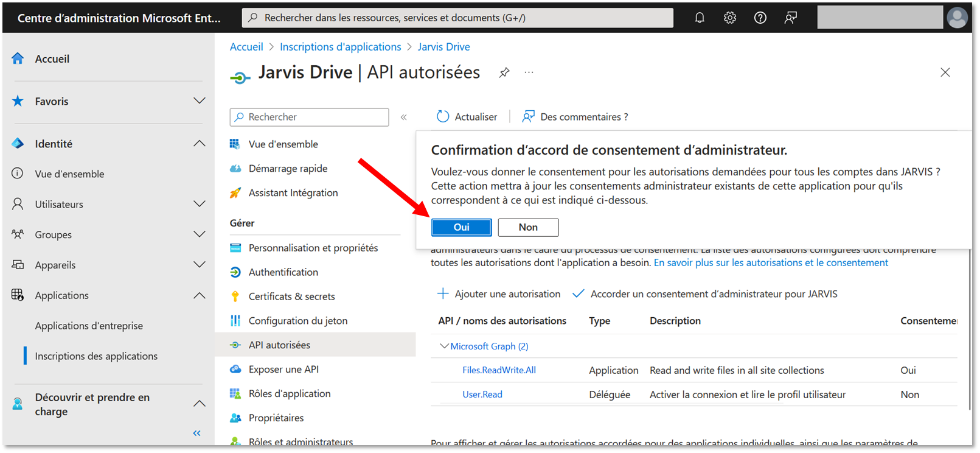The height and width of the screenshot is (453, 980).
Task: Click the Appareils devices icon
Action: click(x=18, y=265)
